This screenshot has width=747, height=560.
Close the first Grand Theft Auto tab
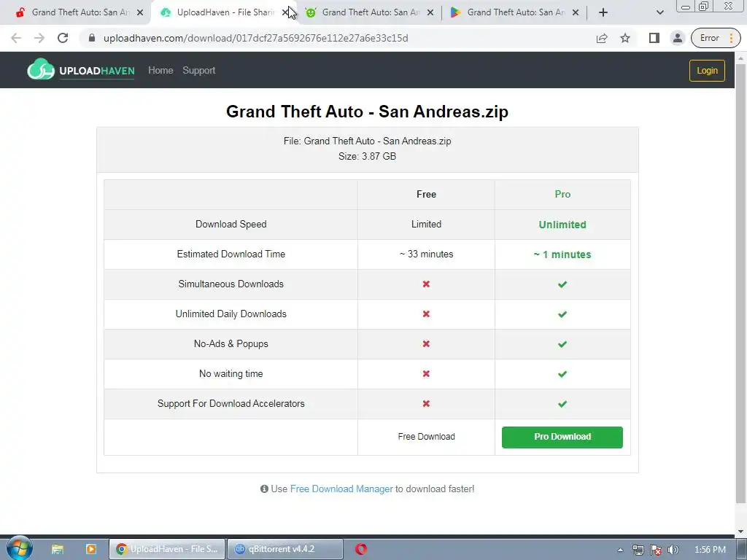tap(140, 12)
